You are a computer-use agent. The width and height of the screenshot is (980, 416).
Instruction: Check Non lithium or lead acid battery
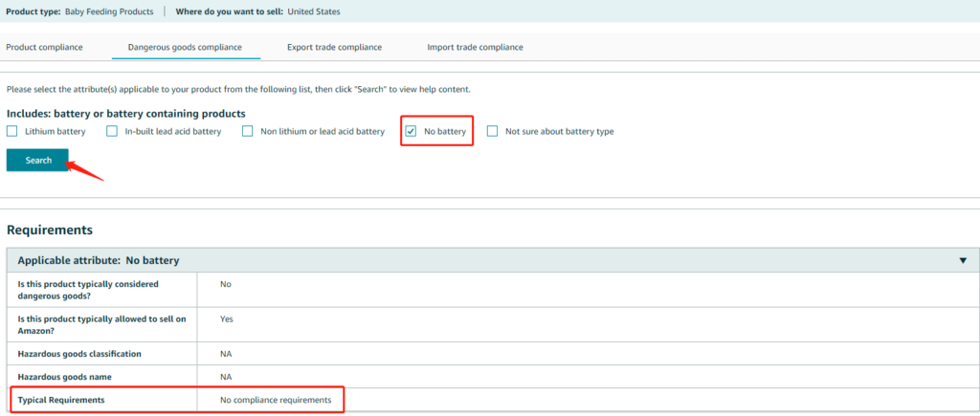pyautogui.click(x=248, y=131)
